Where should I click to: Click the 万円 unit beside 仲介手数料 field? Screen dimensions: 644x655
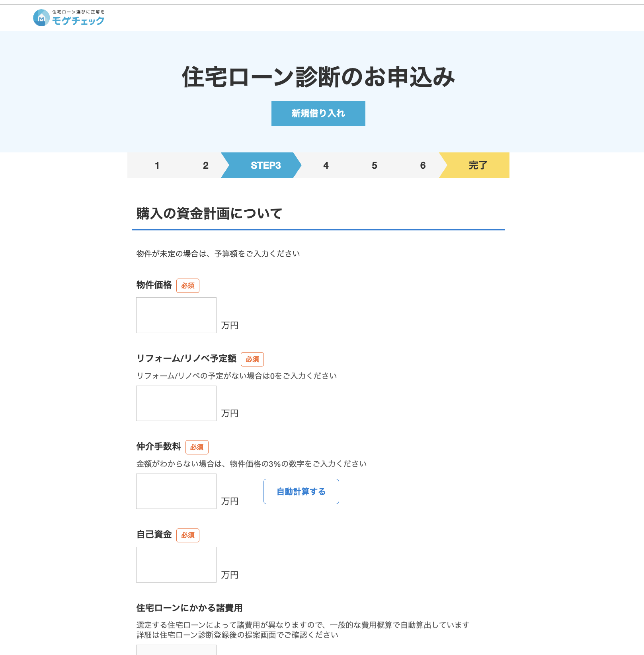(x=230, y=501)
